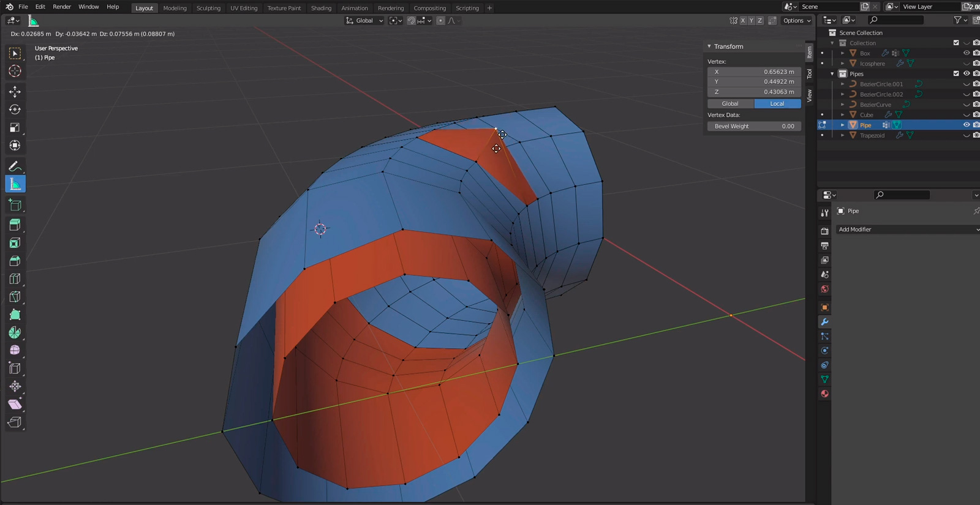The image size is (980, 505).
Task: Edit the vertex X coordinate field
Action: [754, 72]
